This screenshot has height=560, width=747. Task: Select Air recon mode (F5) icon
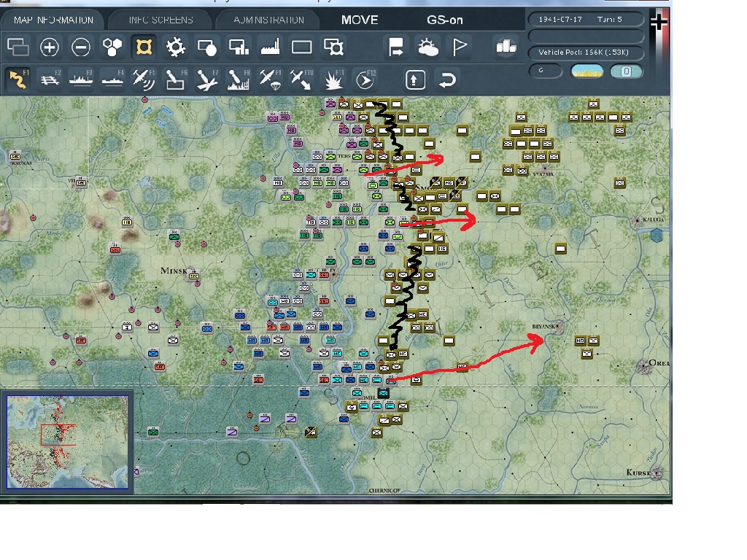(x=144, y=79)
